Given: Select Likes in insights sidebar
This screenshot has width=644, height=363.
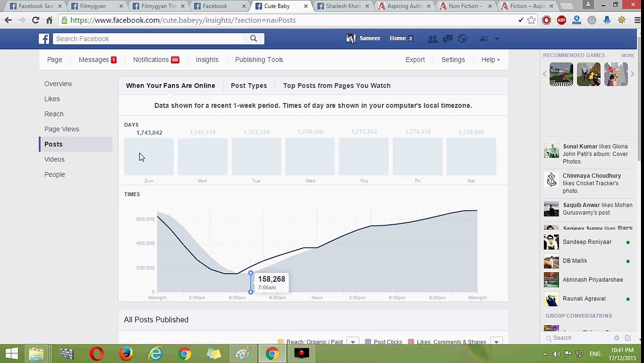Looking at the screenshot, I should pyautogui.click(x=52, y=99).
